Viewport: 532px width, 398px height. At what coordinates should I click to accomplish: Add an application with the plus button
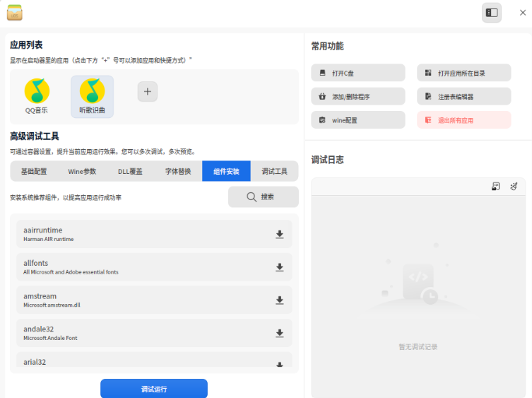pos(148,92)
